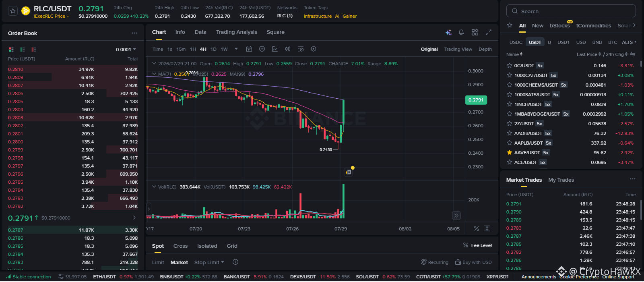Open the AI sparkle assistant icon

pos(448,32)
